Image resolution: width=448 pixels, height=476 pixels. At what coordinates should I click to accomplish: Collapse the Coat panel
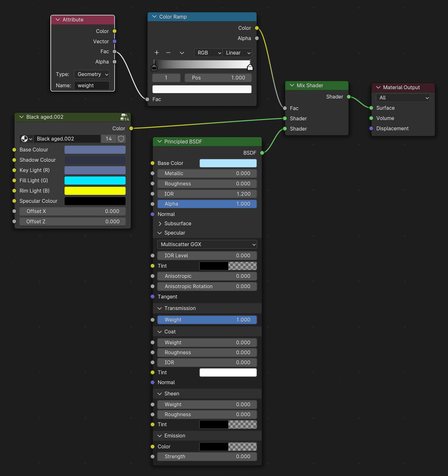[x=160, y=332]
